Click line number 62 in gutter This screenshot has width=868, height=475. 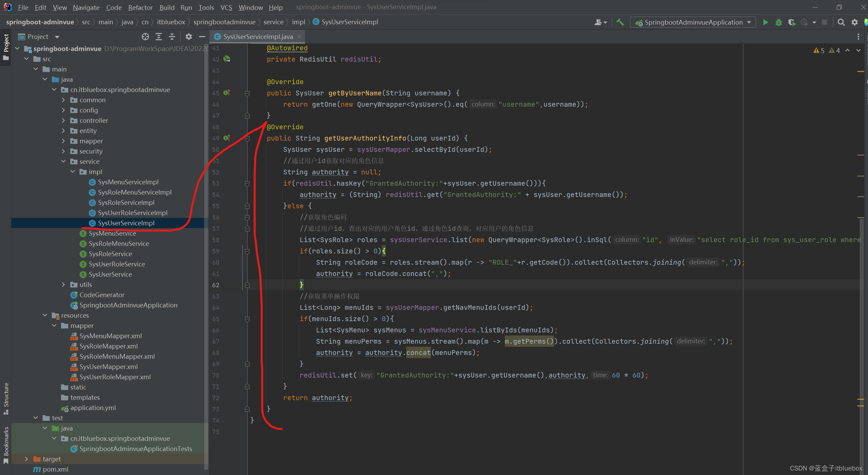[x=216, y=285]
